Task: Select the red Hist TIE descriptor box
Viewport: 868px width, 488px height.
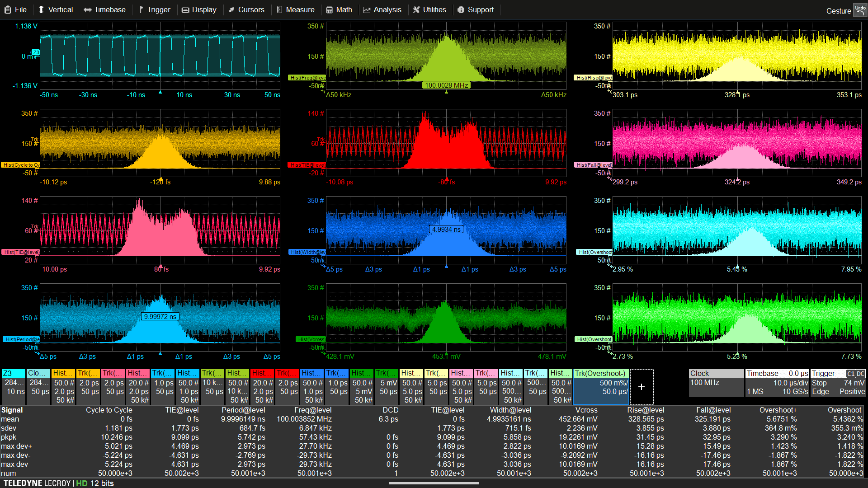Action: (262, 387)
